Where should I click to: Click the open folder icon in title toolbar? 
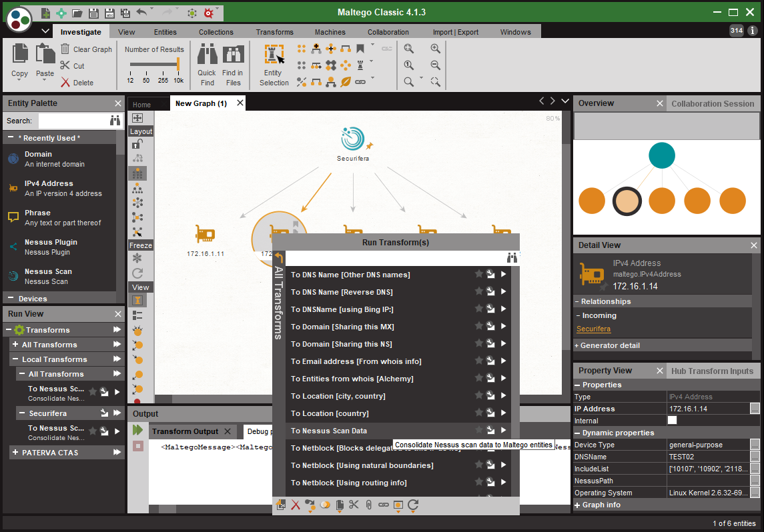tap(77, 13)
